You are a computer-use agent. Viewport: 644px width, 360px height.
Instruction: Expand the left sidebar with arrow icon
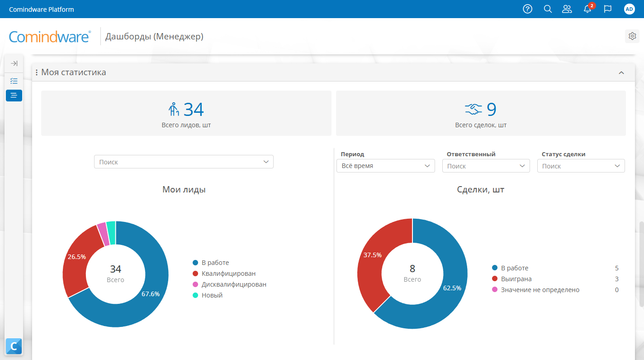click(14, 63)
